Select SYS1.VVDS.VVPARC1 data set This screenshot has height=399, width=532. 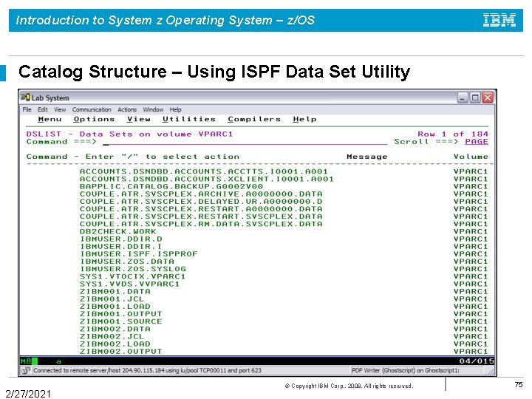pos(129,284)
